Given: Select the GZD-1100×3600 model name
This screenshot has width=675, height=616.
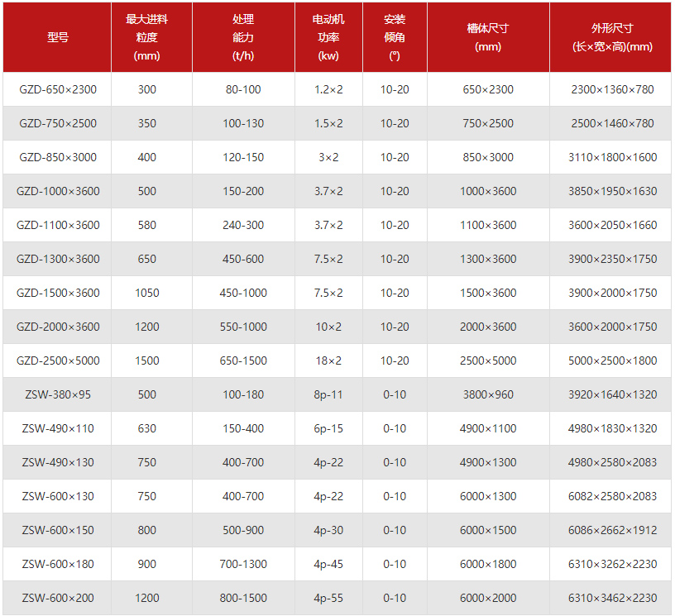Looking at the screenshot, I should [x=58, y=225].
